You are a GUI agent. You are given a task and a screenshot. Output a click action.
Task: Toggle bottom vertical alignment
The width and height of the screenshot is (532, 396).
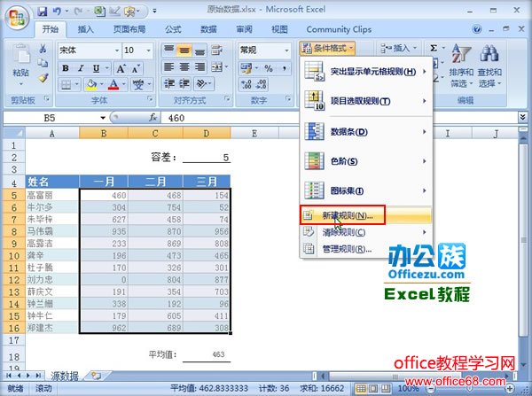[x=199, y=50]
